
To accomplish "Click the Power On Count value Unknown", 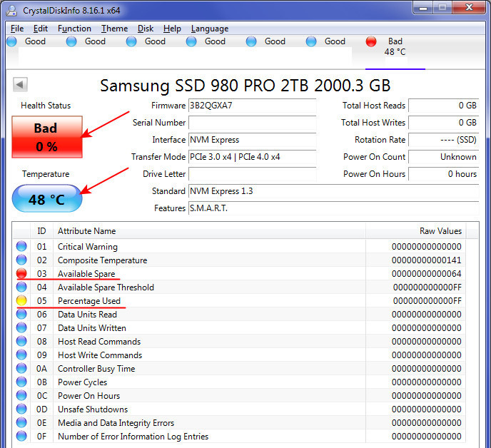I will click(444, 157).
